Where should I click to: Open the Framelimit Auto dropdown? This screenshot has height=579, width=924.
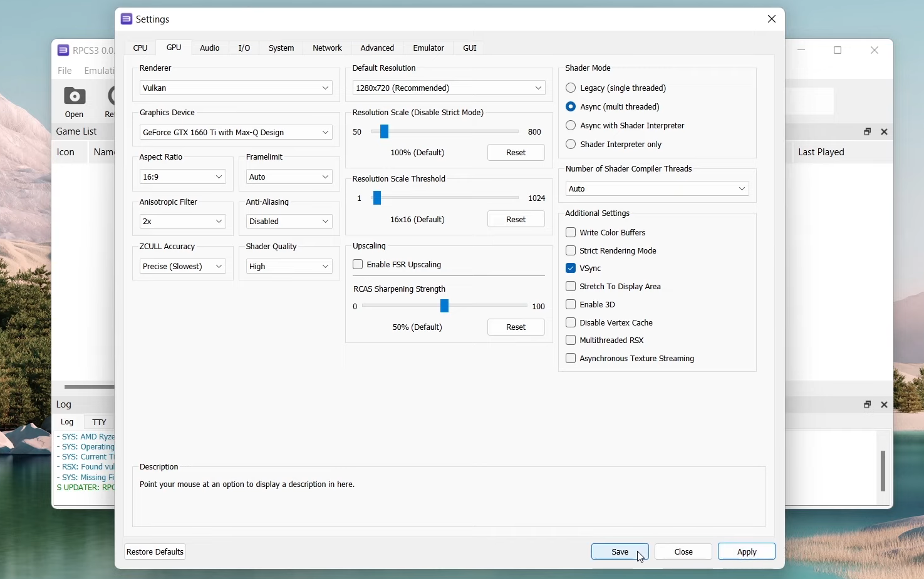[289, 177]
